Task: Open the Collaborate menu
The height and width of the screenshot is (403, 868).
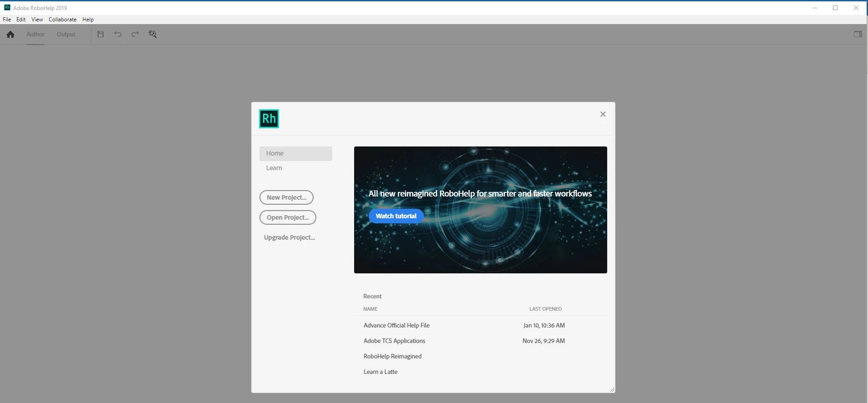Action: tap(62, 20)
